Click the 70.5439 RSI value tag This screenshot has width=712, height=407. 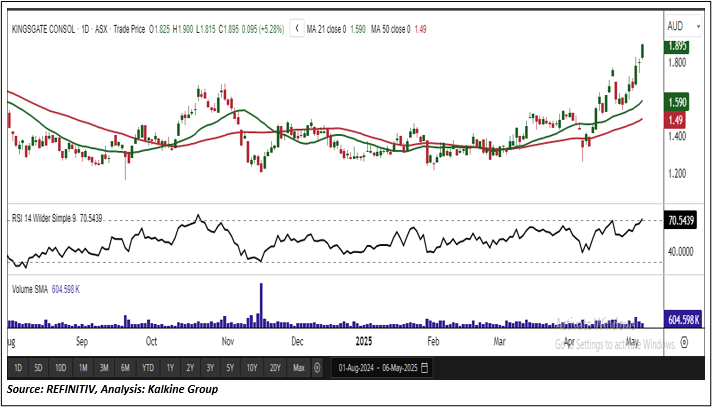click(x=682, y=220)
